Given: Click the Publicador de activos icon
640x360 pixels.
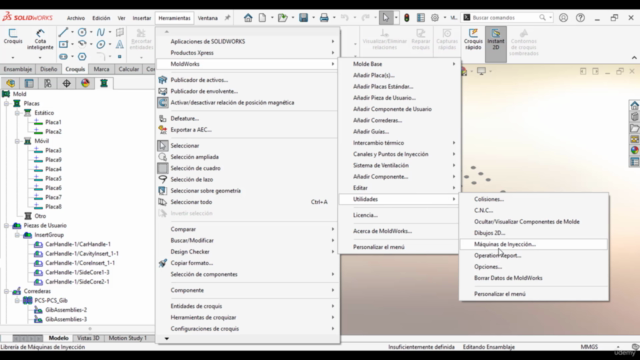Looking at the screenshot, I should [x=162, y=80].
